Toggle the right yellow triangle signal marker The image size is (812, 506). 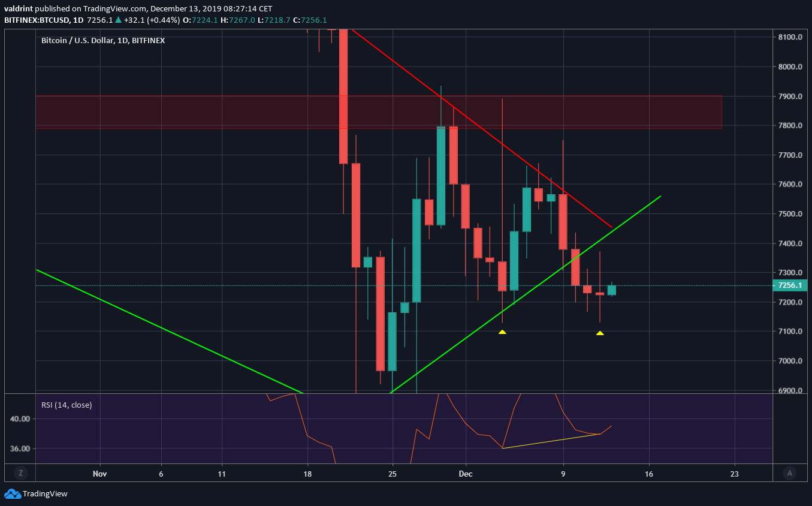click(599, 332)
